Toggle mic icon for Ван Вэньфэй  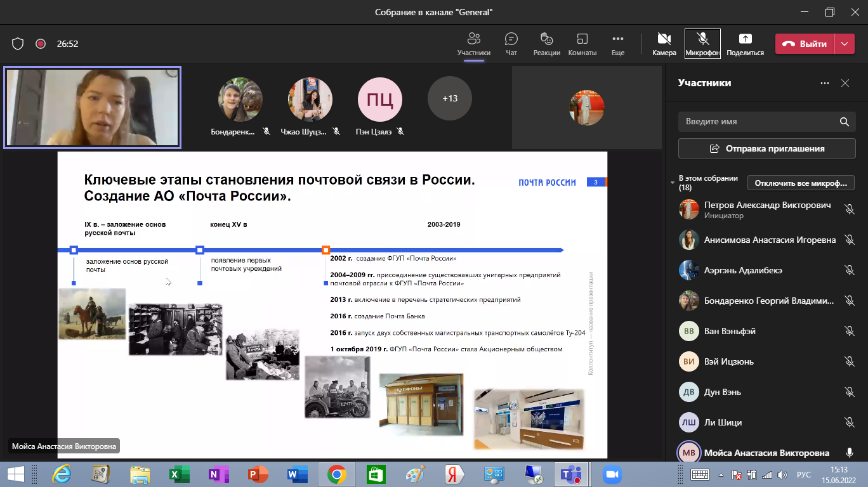click(850, 331)
